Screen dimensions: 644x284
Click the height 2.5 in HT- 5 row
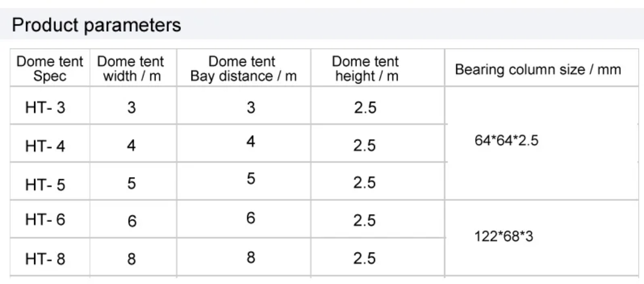(364, 183)
